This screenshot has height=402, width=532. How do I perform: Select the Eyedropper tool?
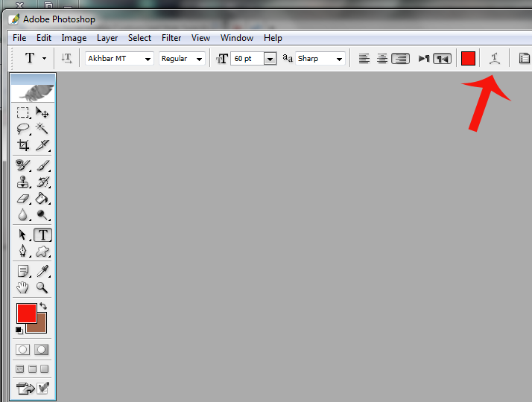click(42, 271)
